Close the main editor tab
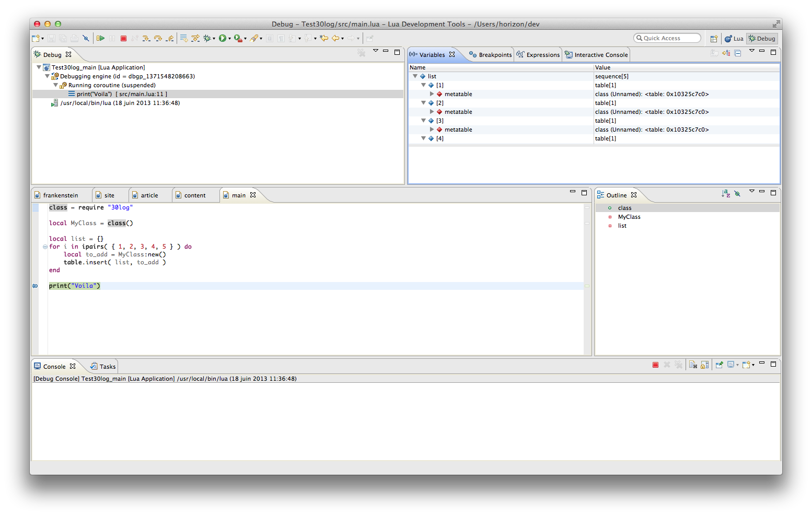Viewport: 812px width, 516px height. [253, 195]
